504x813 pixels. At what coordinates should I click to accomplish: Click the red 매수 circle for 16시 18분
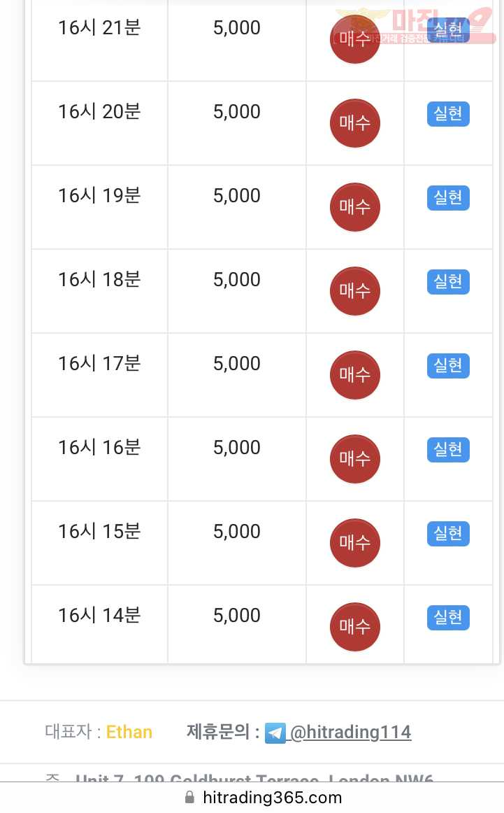click(x=355, y=291)
